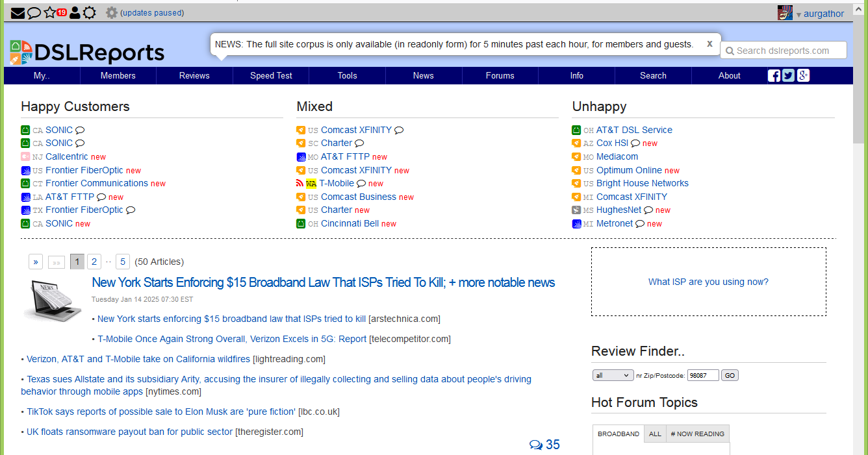Go to article page 2
This screenshot has height=455, width=868.
click(94, 262)
